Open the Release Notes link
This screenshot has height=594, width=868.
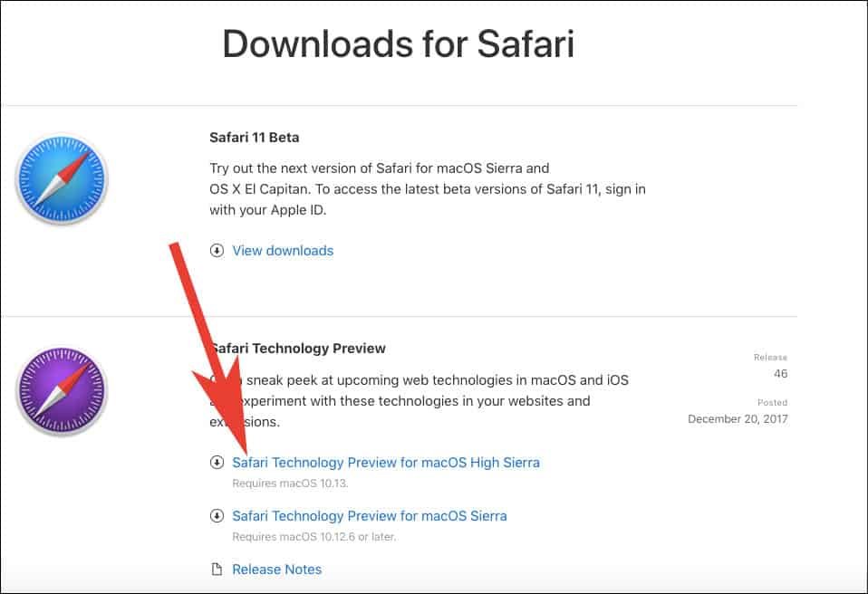click(x=276, y=570)
